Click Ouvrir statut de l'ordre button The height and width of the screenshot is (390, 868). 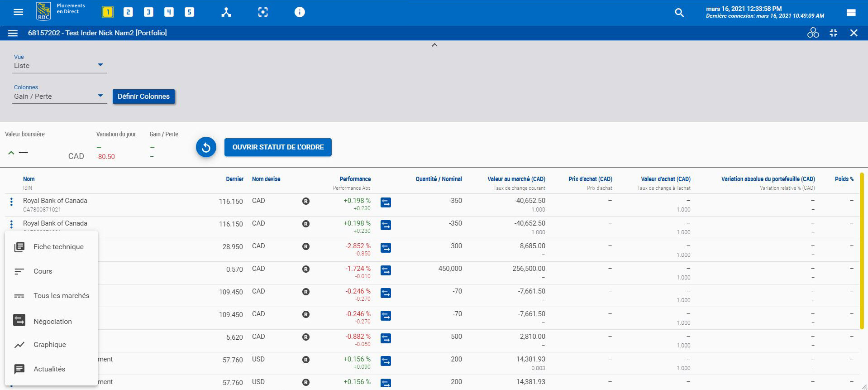point(278,147)
